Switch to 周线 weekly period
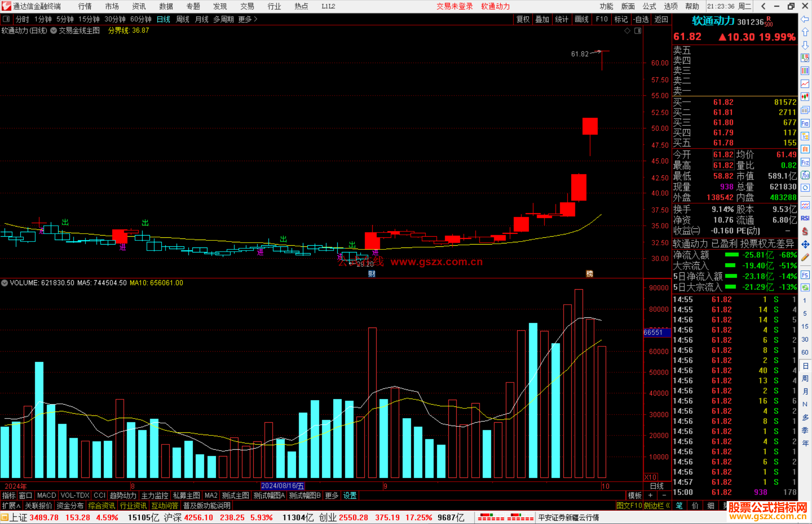Screen dimensions: 812x524 tap(183, 19)
